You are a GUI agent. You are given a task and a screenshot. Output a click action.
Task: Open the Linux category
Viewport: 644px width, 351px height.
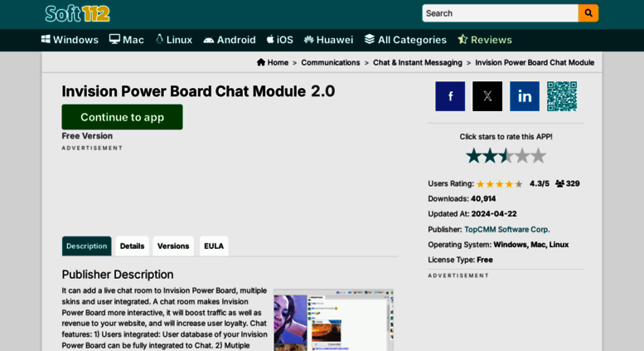tap(174, 40)
